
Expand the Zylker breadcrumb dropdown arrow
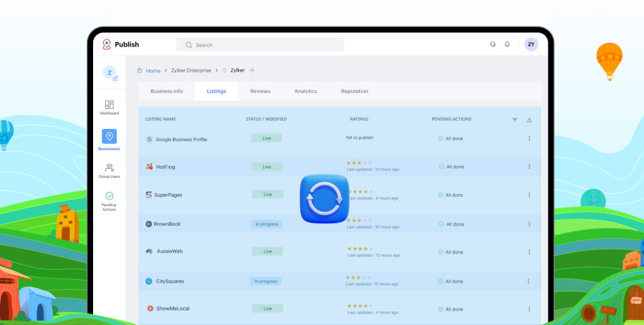coord(252,70)
